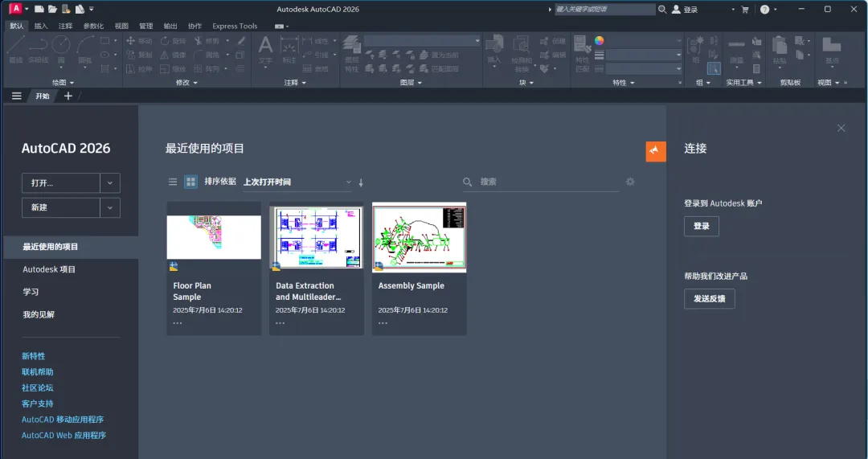The width and height of the screenshot is (868, 459).
Task: Select the 标注 (Dimension) tool
Action: 289,50
